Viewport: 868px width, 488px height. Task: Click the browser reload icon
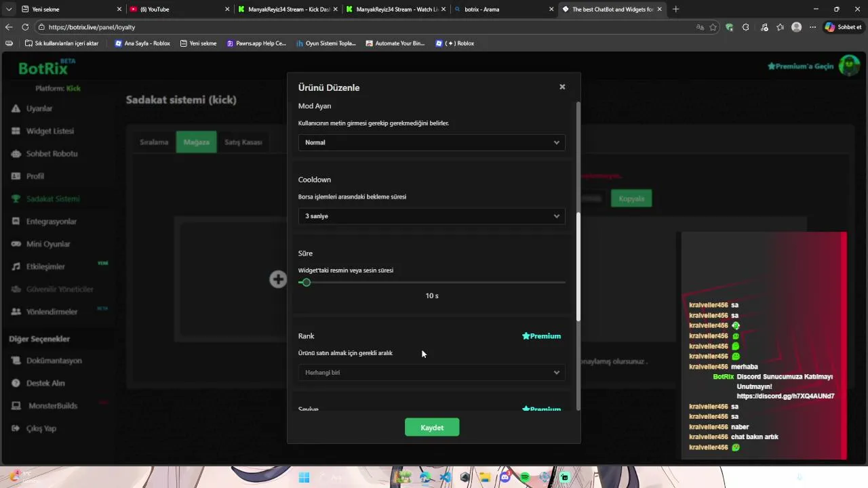click(25, 27)
